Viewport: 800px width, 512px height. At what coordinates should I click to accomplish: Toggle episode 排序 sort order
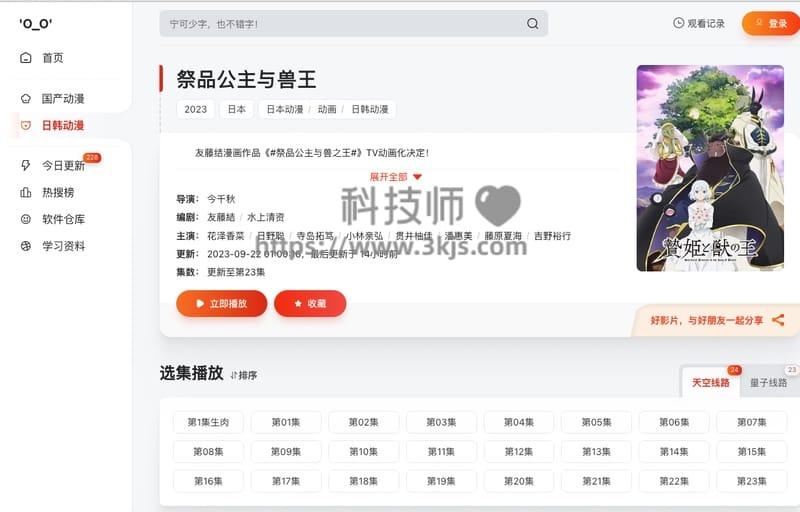pyautogui.click(x=243, y=375)
